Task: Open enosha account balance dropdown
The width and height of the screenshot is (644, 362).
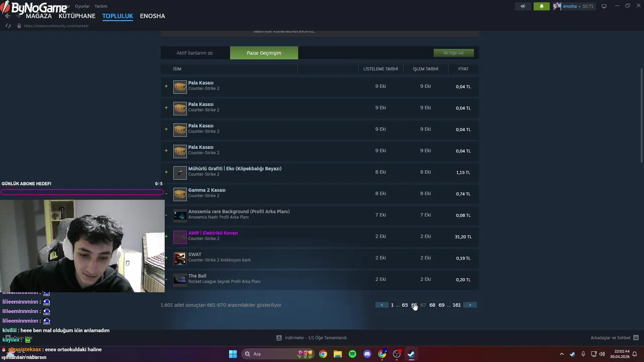Action: (578, 6)
